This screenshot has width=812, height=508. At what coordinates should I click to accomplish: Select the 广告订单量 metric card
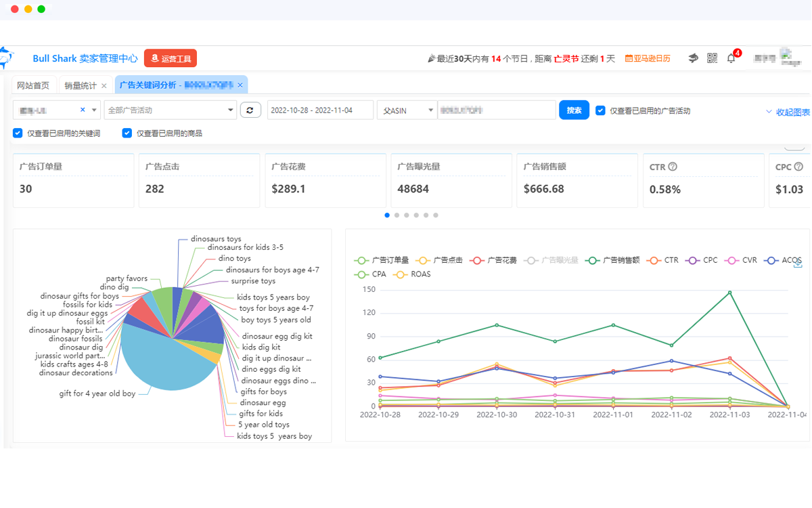pyautogui.click(x=73, y=180)
